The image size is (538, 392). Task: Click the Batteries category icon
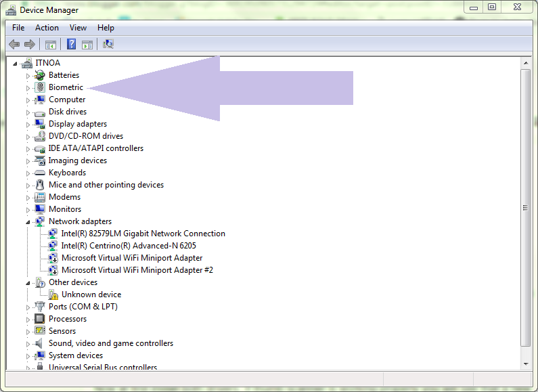pyautogui.click(x=40, y=75)
